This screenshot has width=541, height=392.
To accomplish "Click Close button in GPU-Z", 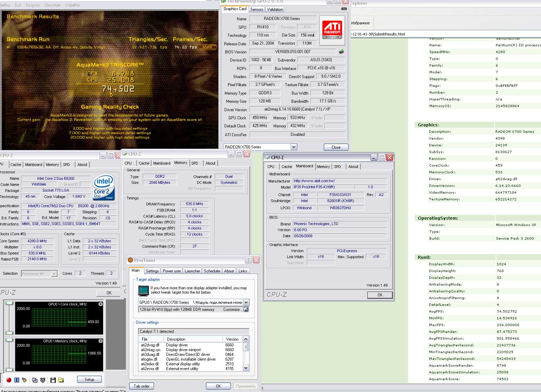I will pyautogui.click(x=336, y=147).
